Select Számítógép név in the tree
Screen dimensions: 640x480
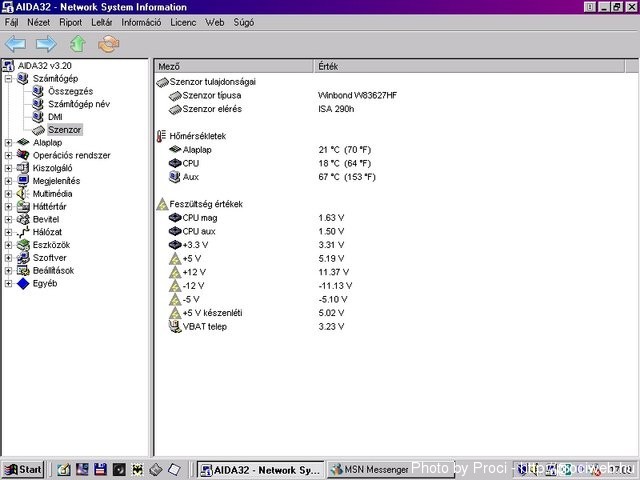(79, 104)
